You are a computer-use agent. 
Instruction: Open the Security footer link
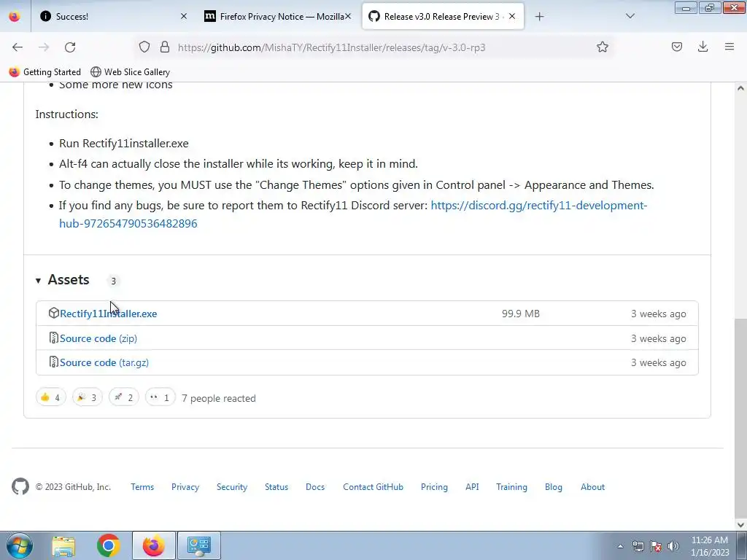tap(232, 487)
